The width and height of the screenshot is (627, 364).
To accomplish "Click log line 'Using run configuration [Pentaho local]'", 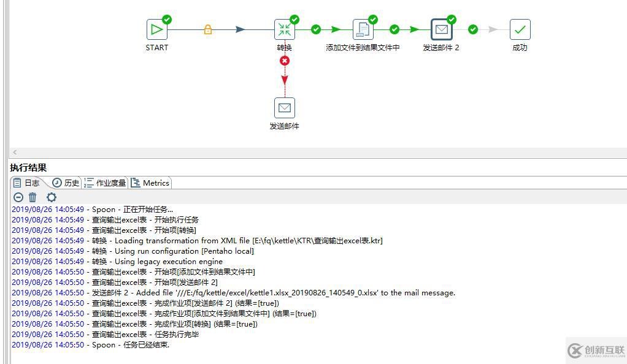I will [133, 251].
